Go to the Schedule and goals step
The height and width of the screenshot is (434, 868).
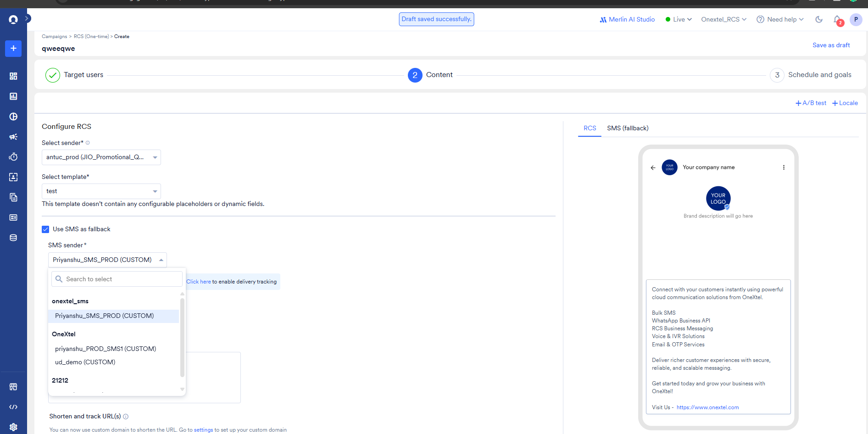[x=811, y=75]
